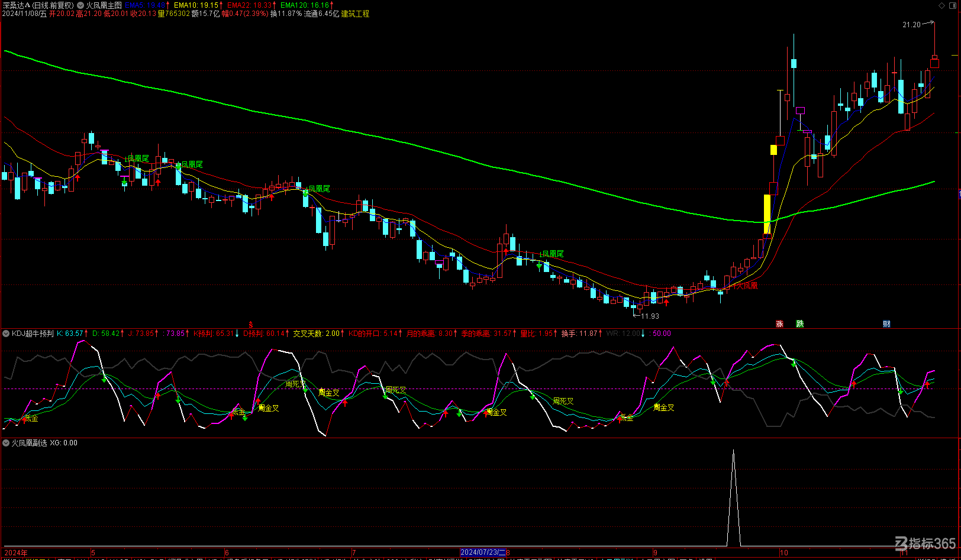Click the 建筑工程 sector link
961x560 pixels.
click(355, 14)
